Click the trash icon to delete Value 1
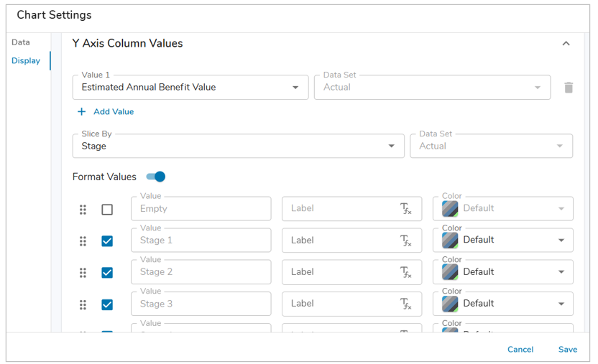This screenshot has height=364, width=598. tap(568, 88)
